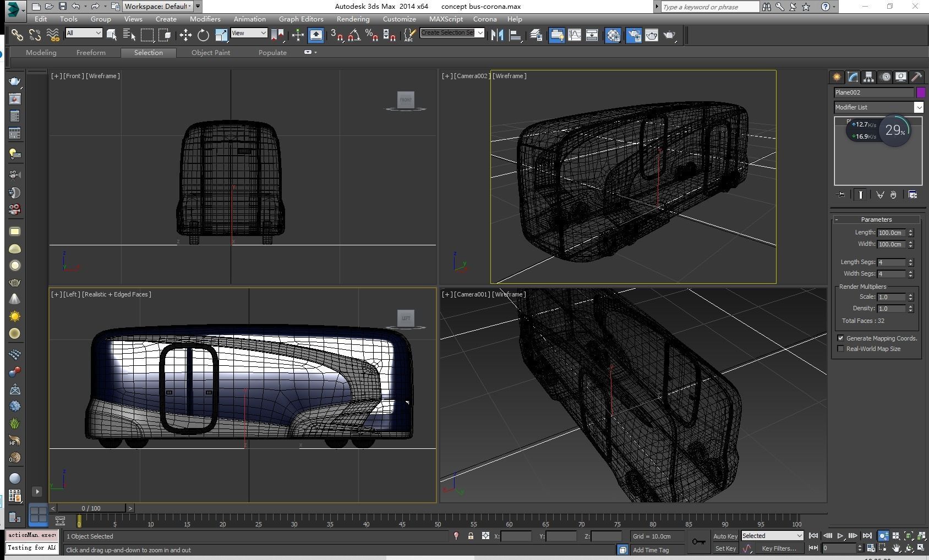929x560 pixels.
Task: Switch to the Freeform ribbon tab
Action: point(91,52)
